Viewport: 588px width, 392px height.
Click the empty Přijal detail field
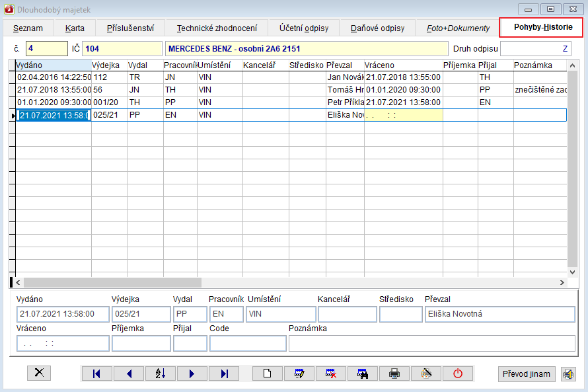coord(190,343)
